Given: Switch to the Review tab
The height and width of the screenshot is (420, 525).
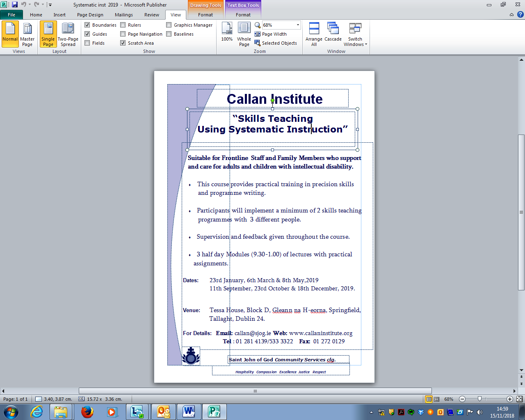Looking at the screenshot, I should (x=152, y=15).
